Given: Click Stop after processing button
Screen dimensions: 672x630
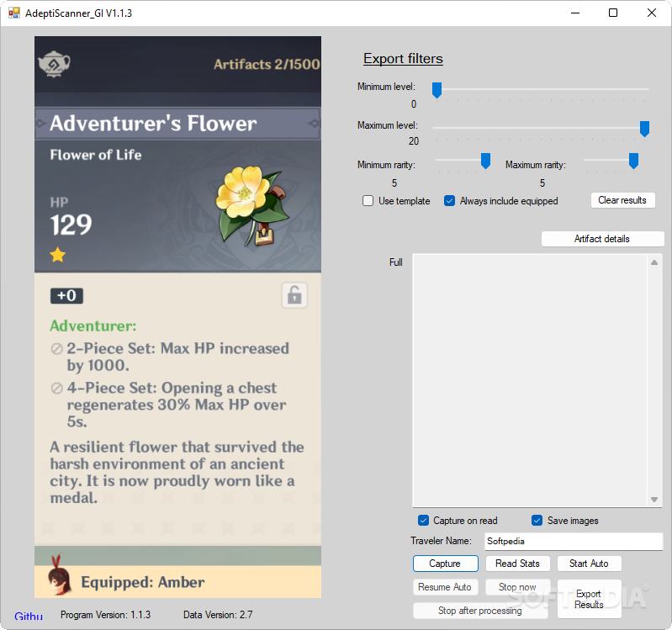Looking at the screenshot, I should (x=480, y=611).
